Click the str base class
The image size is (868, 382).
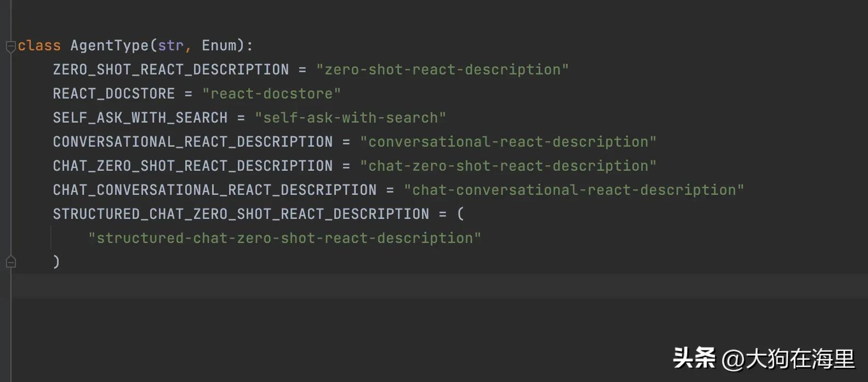(170, 45)
